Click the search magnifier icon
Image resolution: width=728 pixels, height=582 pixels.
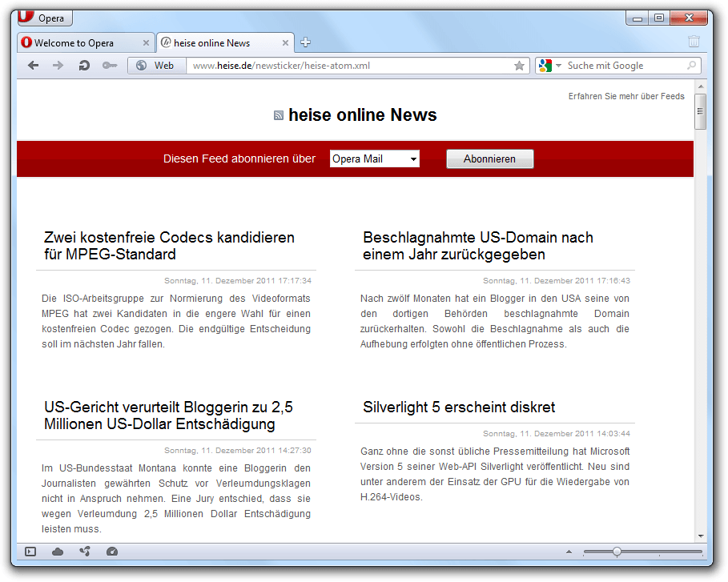click(691, 66)
